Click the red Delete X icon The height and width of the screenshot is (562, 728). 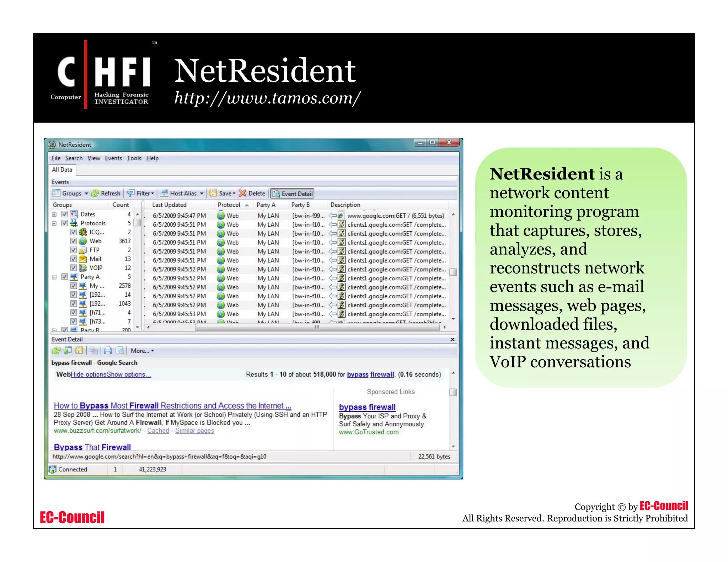coord(242,193)
